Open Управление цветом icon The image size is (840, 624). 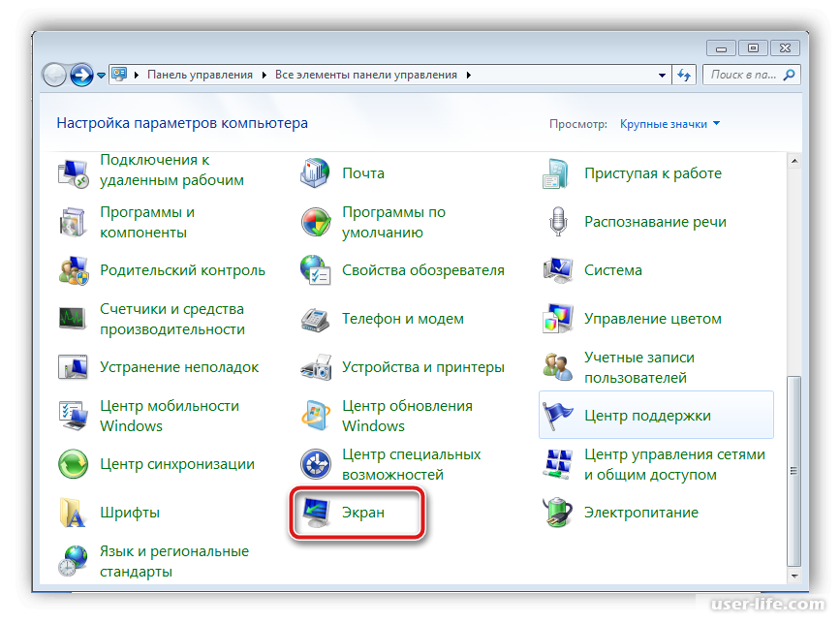tap(558, 319)
